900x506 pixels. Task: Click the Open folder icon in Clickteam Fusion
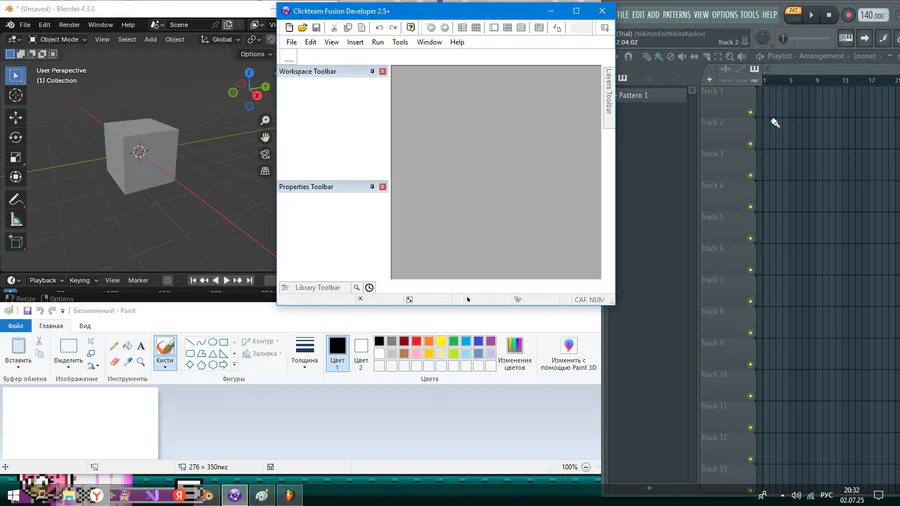(x=302, y=28)
